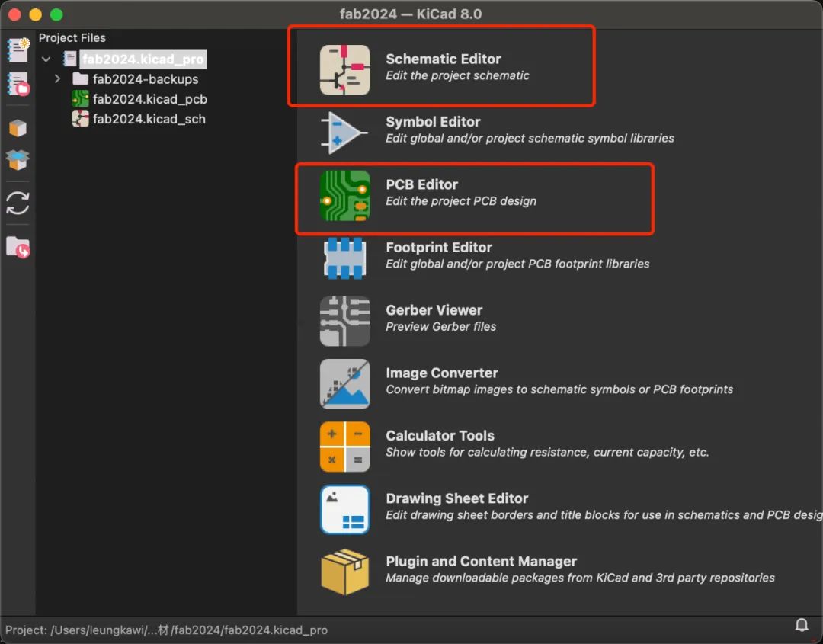
Task: Click the Open project directory folder icon
Action: (18, 247)
